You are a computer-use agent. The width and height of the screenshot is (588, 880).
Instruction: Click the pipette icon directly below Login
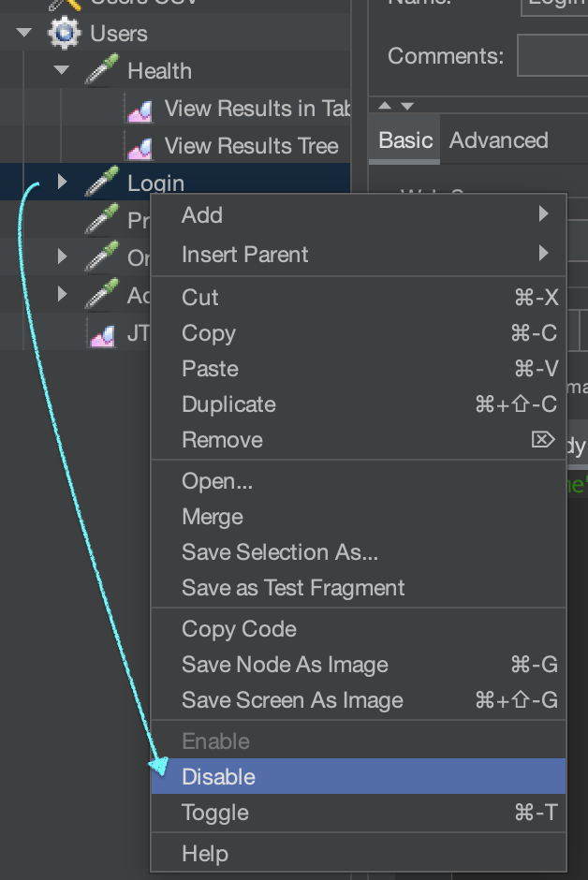click(x=101, y=221)
